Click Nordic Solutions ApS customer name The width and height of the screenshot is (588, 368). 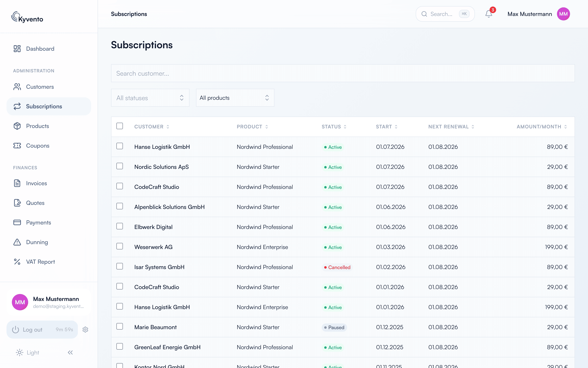click(161, 167)
